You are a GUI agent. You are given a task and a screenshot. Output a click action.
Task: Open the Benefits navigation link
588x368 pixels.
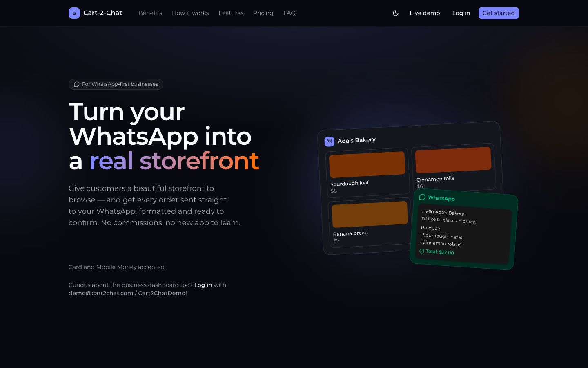click(x=150, y=13)
